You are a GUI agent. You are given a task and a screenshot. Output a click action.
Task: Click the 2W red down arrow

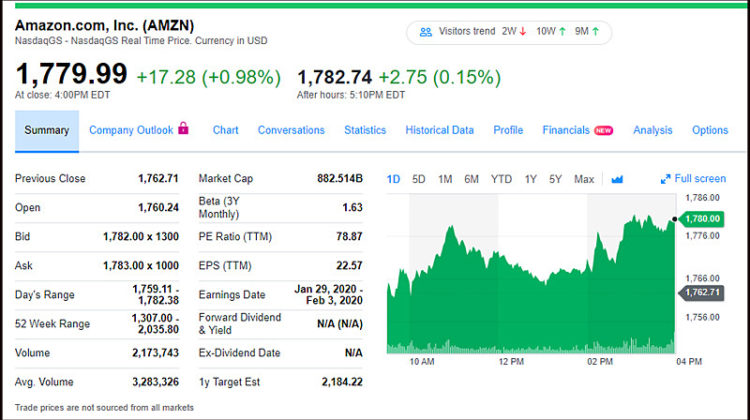click(523, 32)
